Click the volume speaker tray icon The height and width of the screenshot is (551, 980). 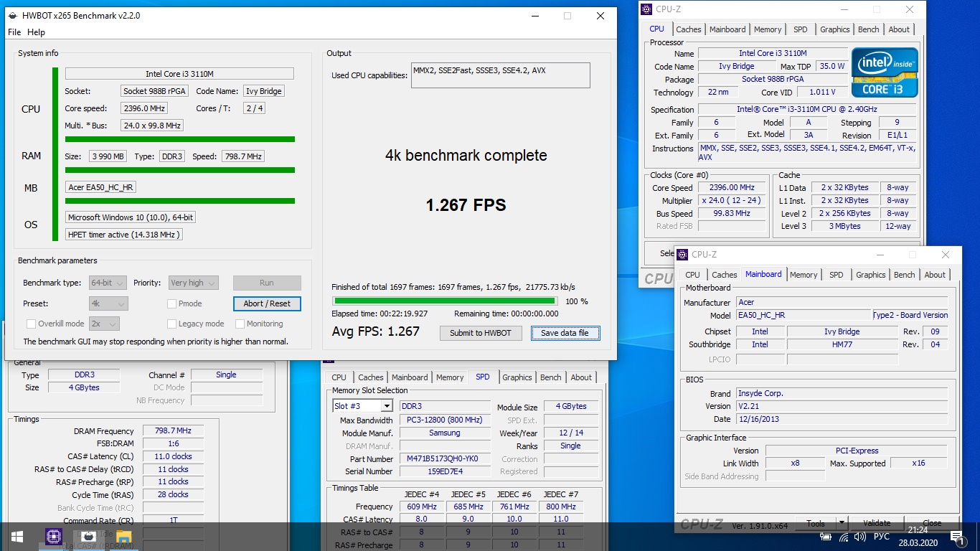(860, 537)
